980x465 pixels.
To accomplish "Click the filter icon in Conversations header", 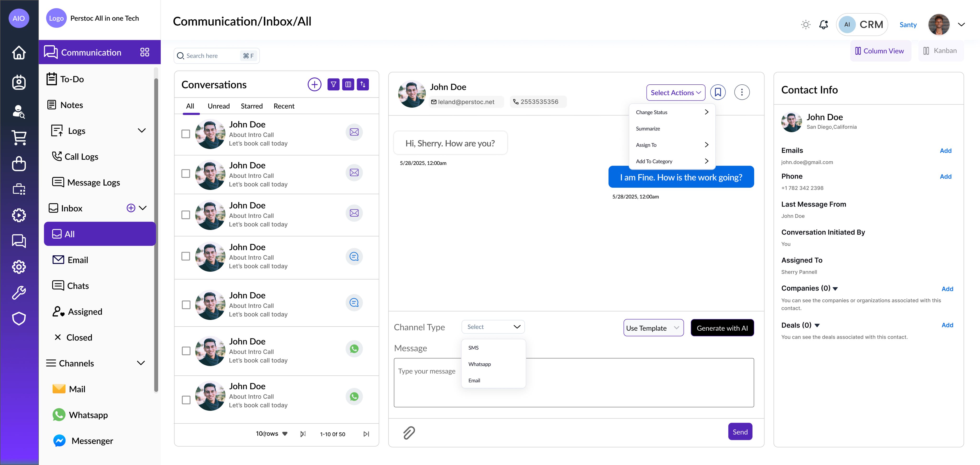I will (333, 84).
